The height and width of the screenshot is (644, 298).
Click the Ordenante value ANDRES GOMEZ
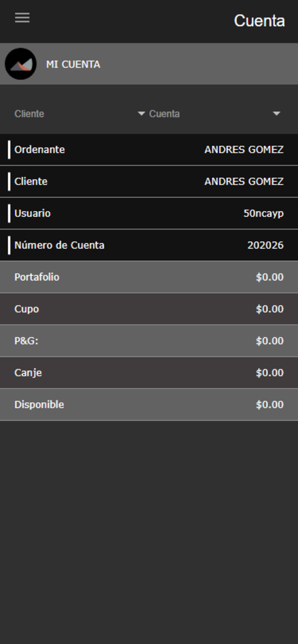coord(244,150)
